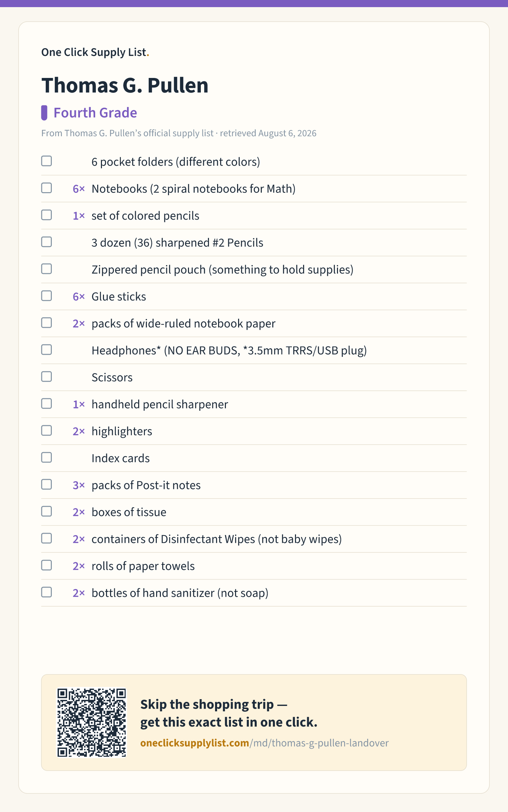Mark wide-ruled notebook paper as bought
The image size is (508, 812).
46,323
